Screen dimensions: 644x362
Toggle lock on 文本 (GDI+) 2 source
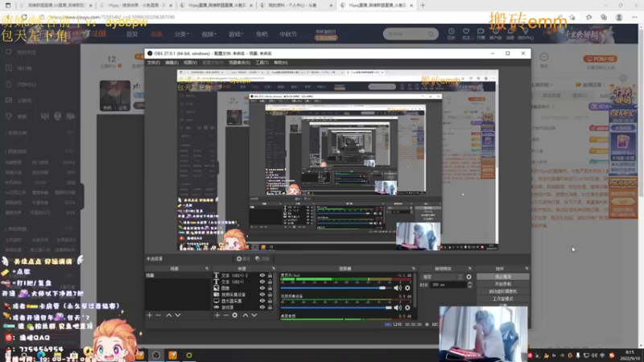click(x=270, y=275)
